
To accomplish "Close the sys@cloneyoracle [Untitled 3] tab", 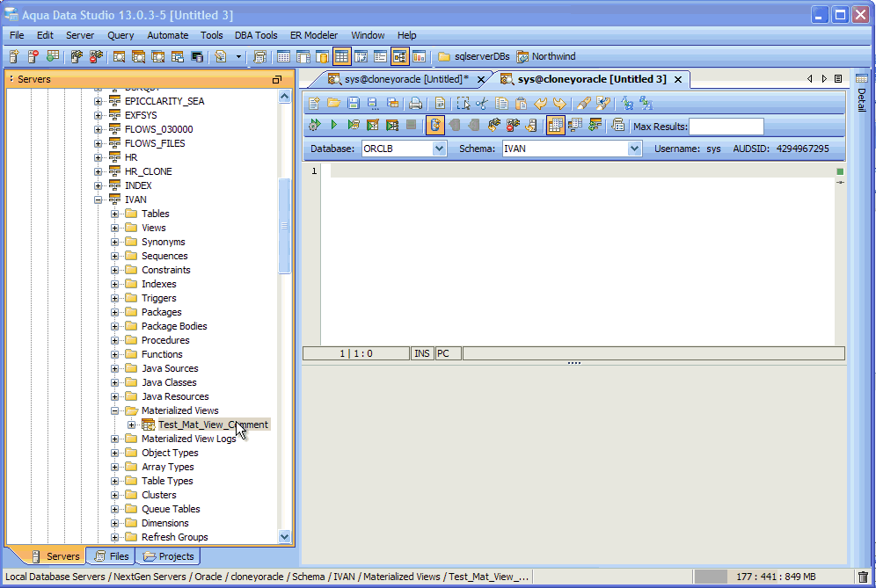I will click(678, 79).
